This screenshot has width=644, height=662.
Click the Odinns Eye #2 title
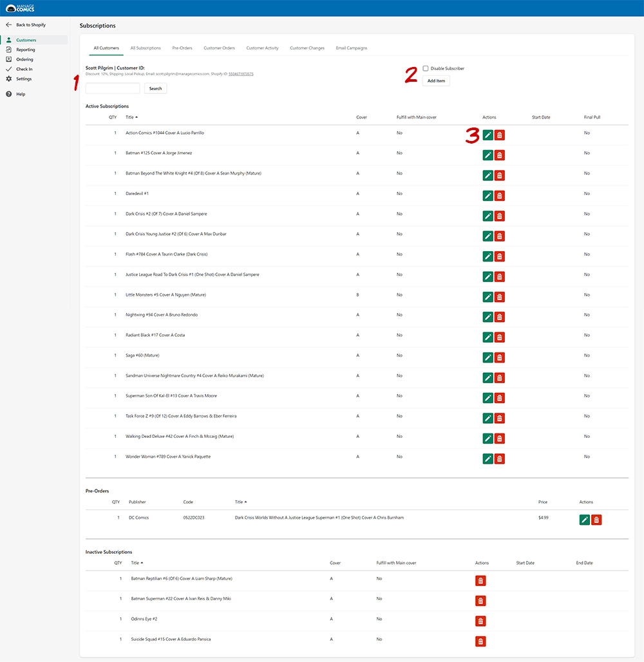pyautogui.click(x=144, y=619)
